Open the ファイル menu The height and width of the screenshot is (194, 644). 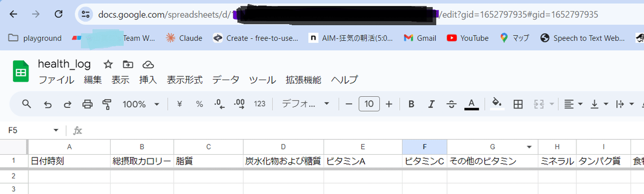click(x=57, y=80)
